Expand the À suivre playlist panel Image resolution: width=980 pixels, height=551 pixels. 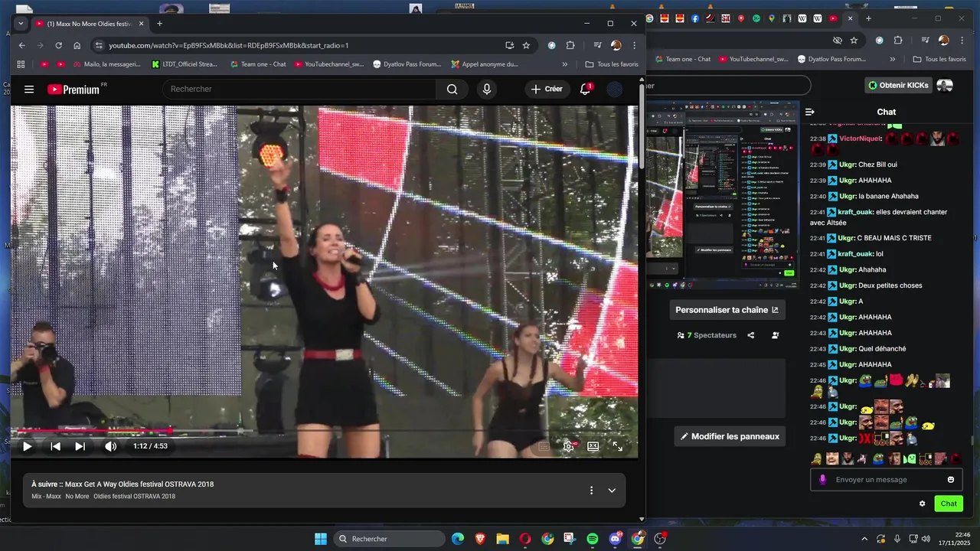(612, 491)
